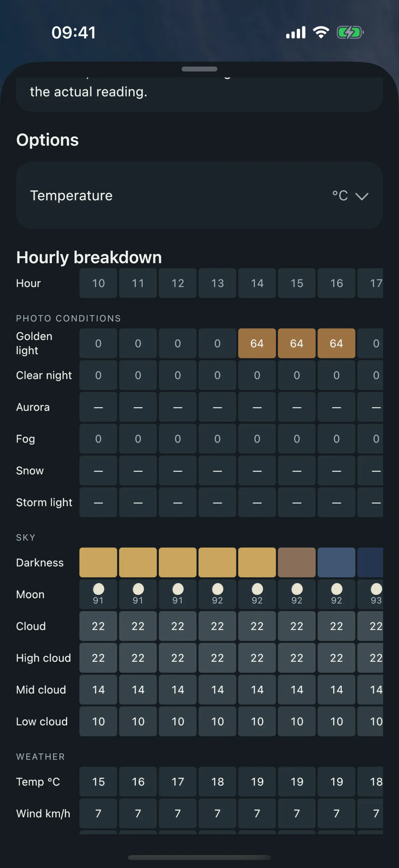Tap the Golden light 64 cell at hour 15
The image size is (399, 868).
point(297,343)
